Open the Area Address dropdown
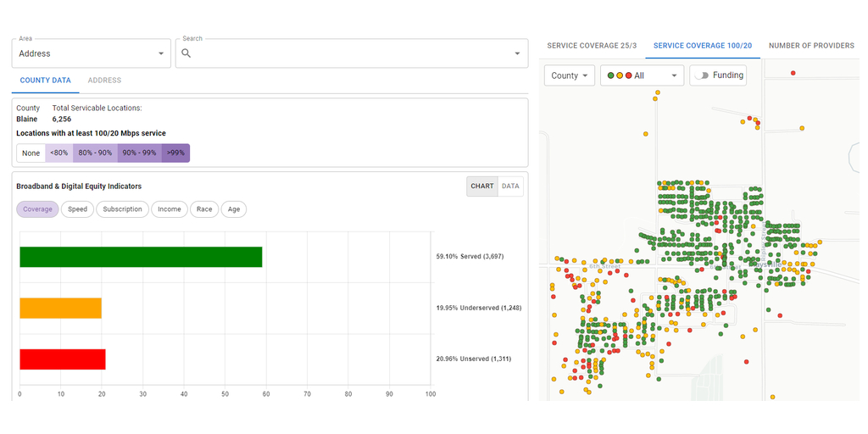 pos(92,53)
